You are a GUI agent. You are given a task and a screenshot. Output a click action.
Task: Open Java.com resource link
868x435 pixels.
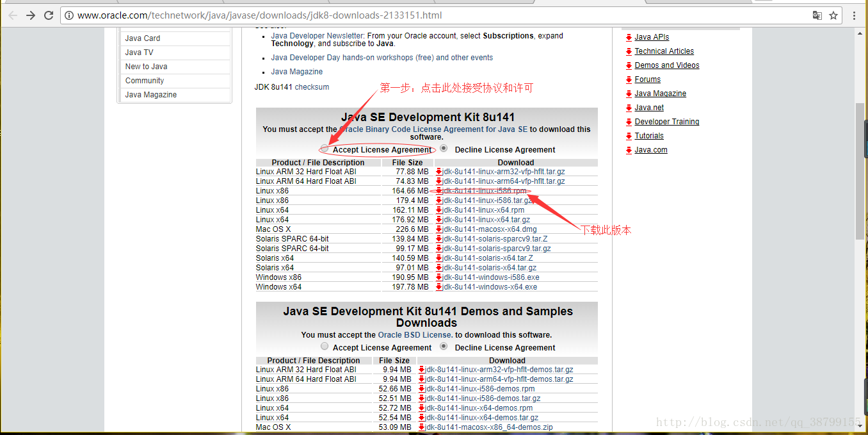coord(651,150)
